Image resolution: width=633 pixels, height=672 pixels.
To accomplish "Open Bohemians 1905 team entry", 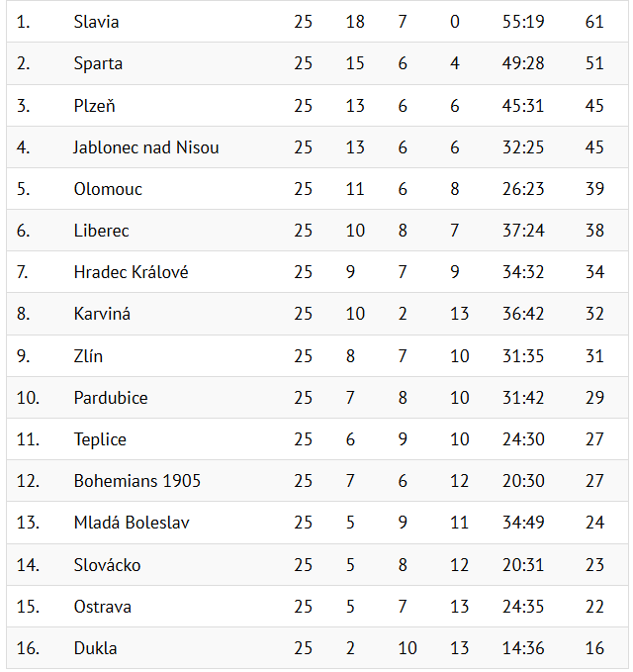I will point(136,481).
